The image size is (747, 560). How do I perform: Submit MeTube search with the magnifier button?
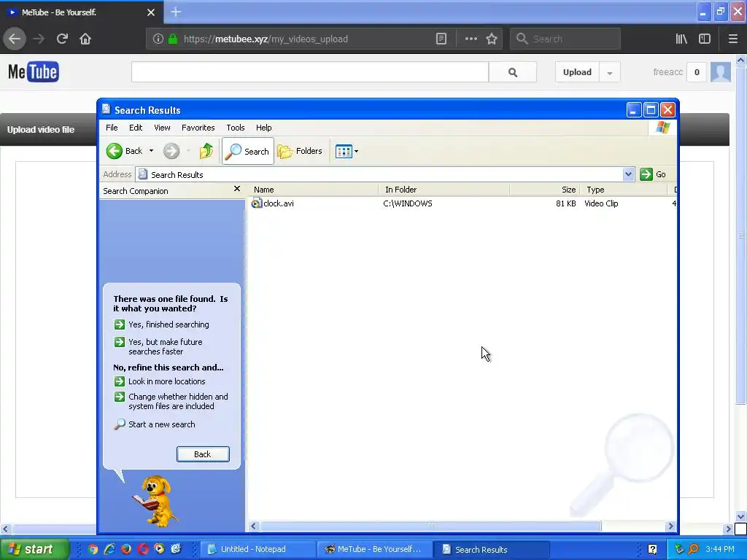[x=513, y=72]
